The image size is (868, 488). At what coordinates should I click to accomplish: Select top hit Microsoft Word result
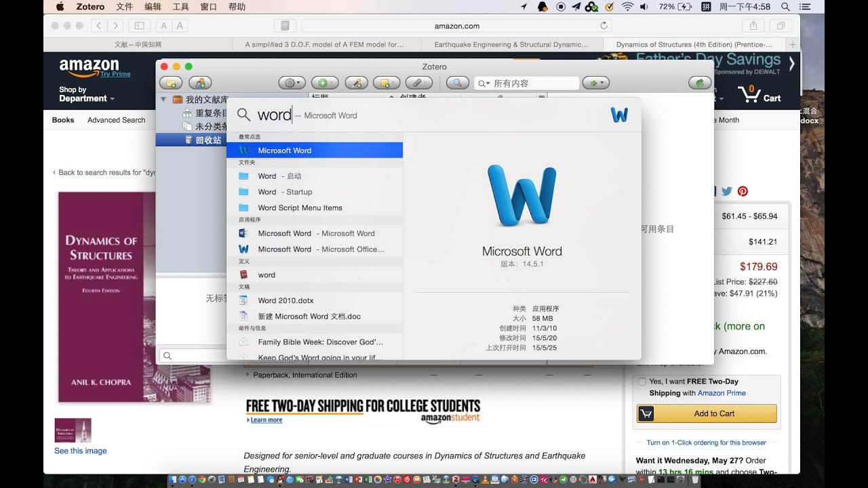coord(315,150)
